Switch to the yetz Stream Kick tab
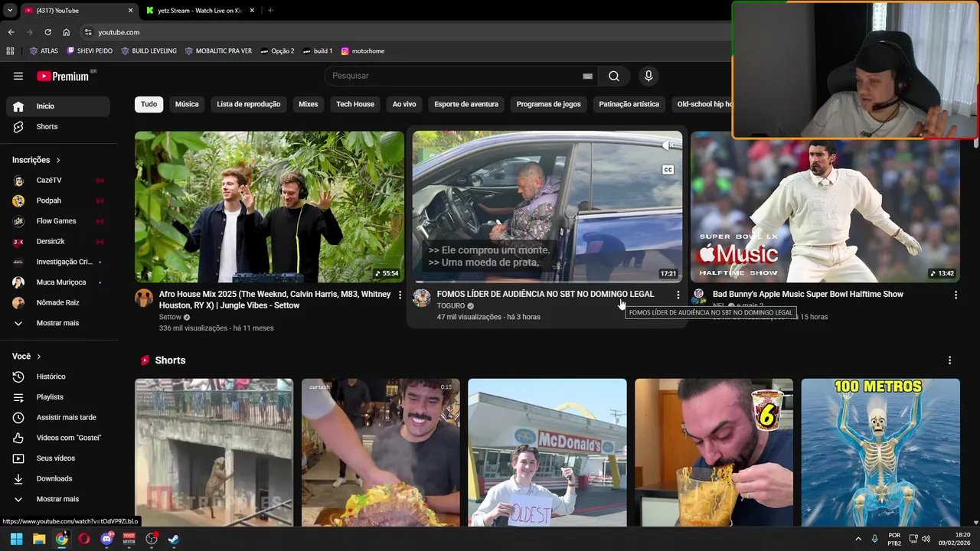The width and height of the screenshot is (980, 551). tap(198, 11)
